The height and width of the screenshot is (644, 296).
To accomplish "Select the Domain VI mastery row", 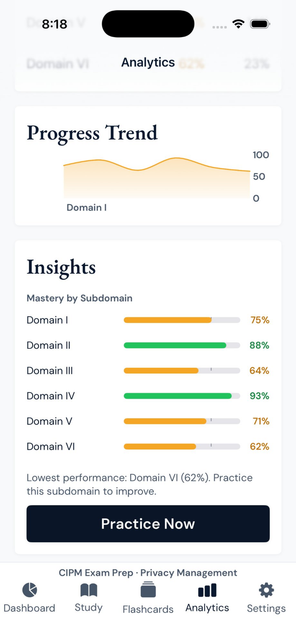I will 148,446.
